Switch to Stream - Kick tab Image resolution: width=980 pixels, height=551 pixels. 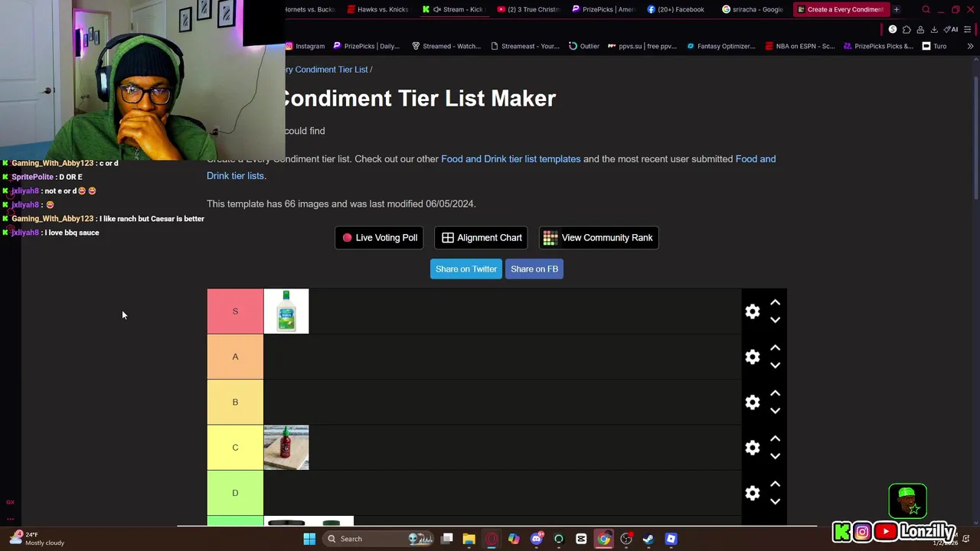[x=453, y=9]
